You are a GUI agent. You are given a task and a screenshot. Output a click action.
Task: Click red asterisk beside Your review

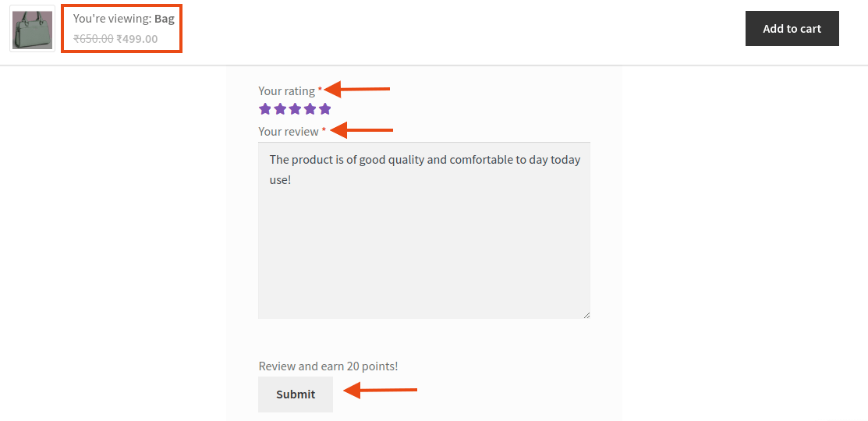tap(324, 129)
